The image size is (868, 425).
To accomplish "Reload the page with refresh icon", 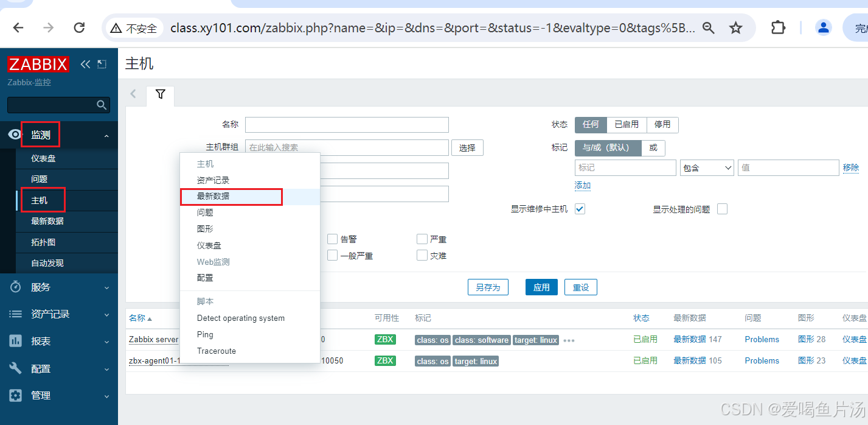I will [x=79, y=27].
